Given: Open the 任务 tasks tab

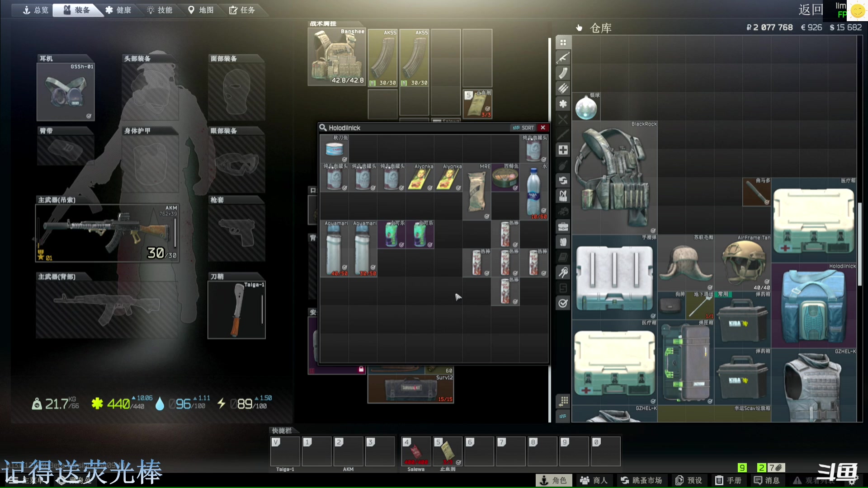Looking at the screenshot, I should [242, 10].
